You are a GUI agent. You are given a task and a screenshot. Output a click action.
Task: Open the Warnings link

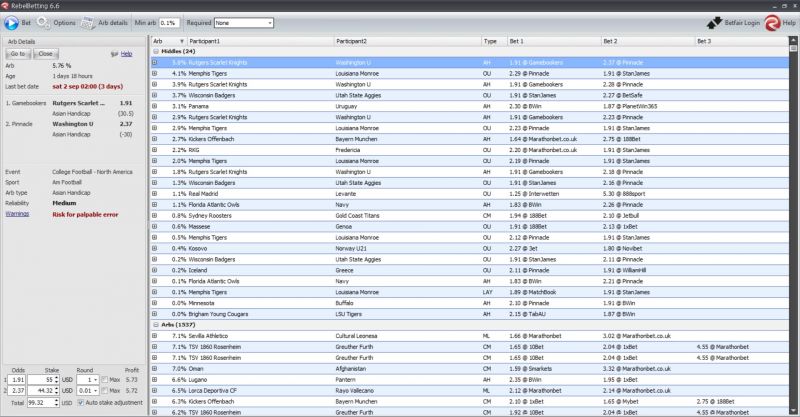point(17,214)
